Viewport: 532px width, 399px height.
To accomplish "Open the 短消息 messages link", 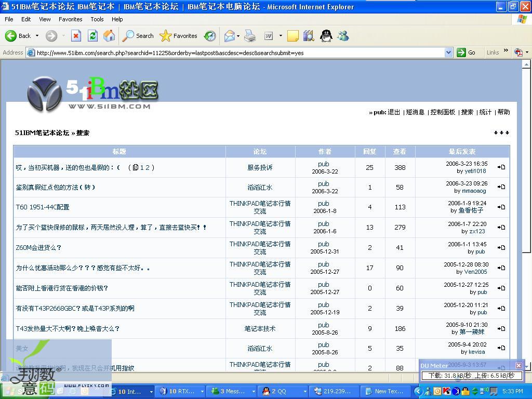I will [415, 112].
